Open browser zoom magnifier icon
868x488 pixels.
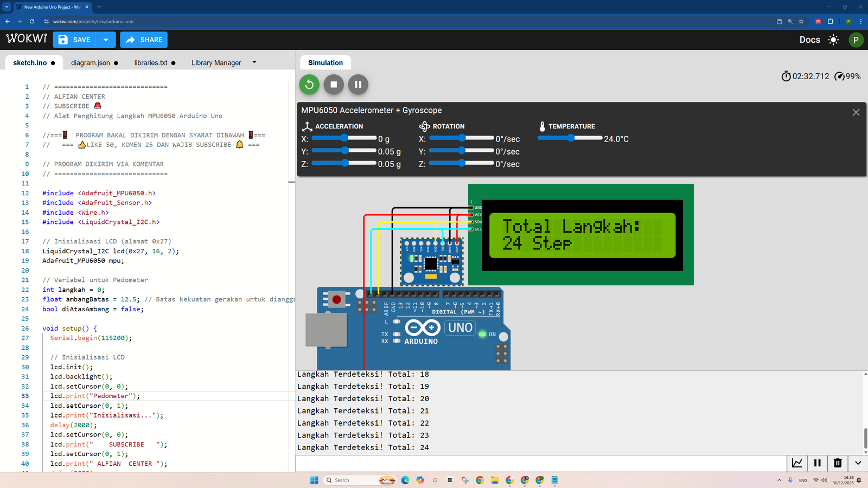(x=790, y=22)
